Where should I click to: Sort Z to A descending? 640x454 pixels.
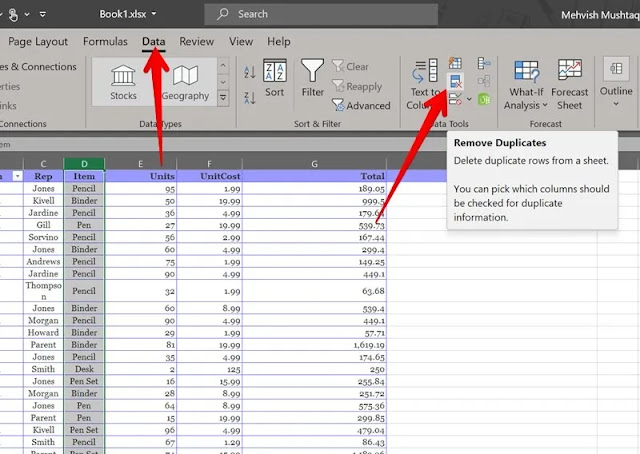click(249, 98)
